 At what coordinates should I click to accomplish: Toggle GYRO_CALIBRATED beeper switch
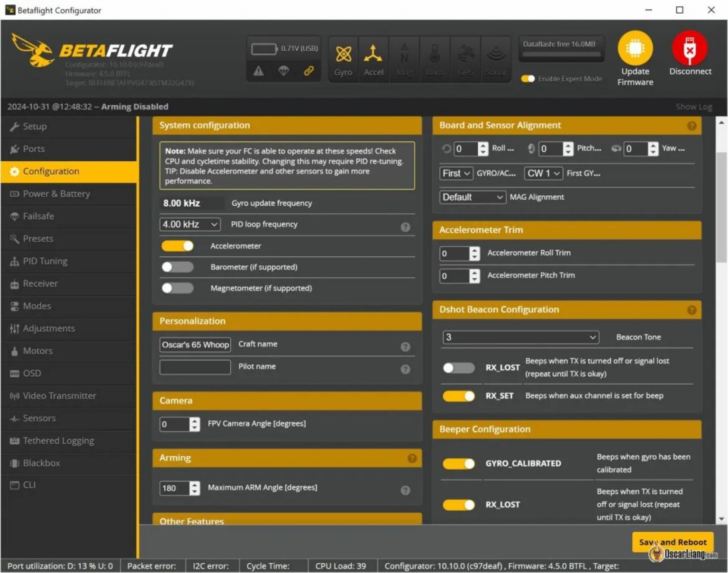pyautogui.click(x=458, y=464)
